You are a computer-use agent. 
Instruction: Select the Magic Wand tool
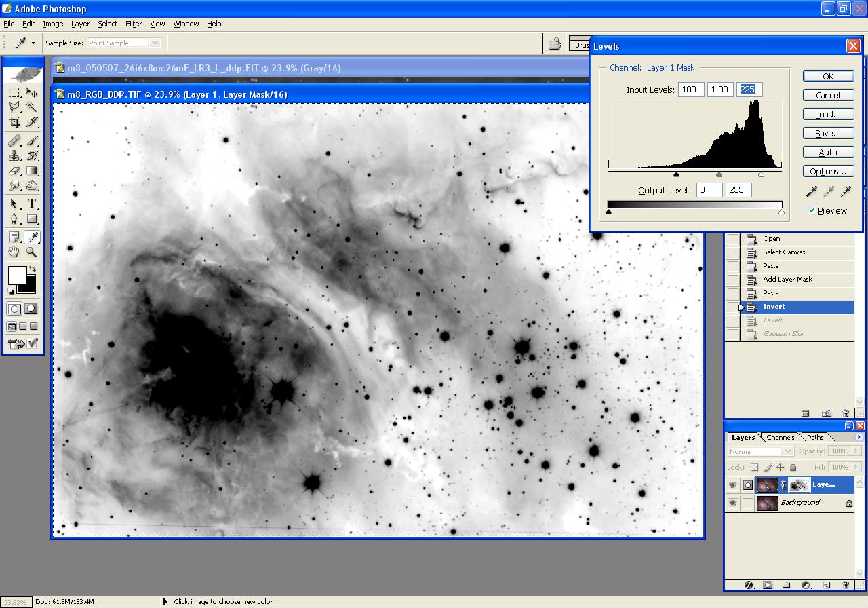(32, 107)
